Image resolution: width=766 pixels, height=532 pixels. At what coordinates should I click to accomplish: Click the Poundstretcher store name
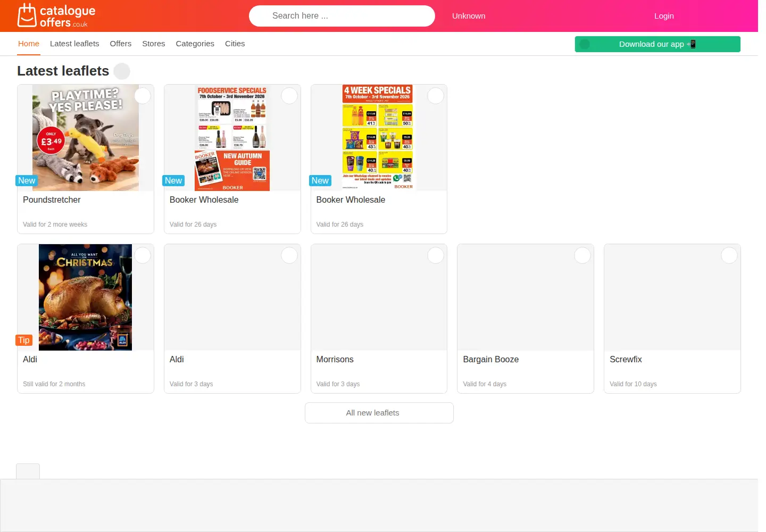click(x=52, y=200)
